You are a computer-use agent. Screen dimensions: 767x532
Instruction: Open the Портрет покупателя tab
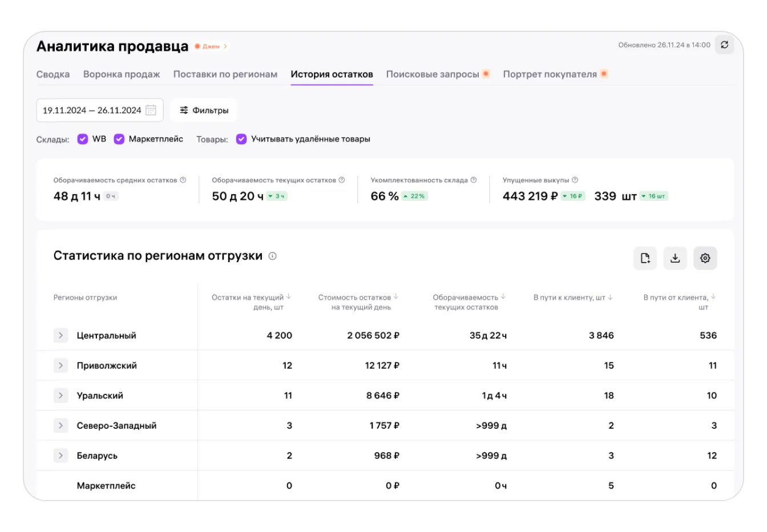click(550, 74)
